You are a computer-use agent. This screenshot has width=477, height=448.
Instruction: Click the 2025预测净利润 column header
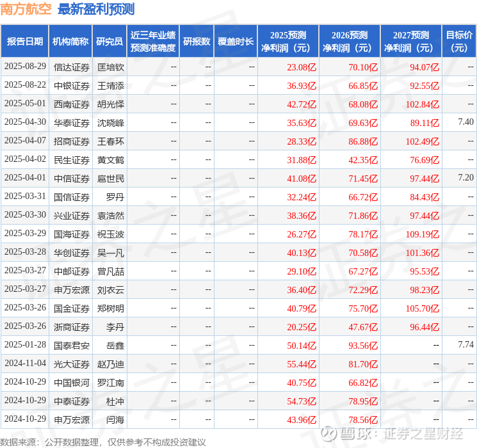[288, 42]
